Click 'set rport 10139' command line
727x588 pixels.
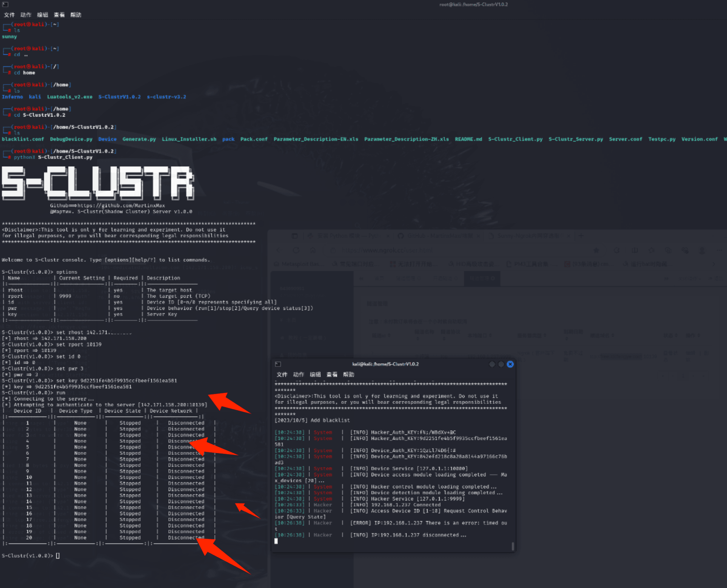79,344
